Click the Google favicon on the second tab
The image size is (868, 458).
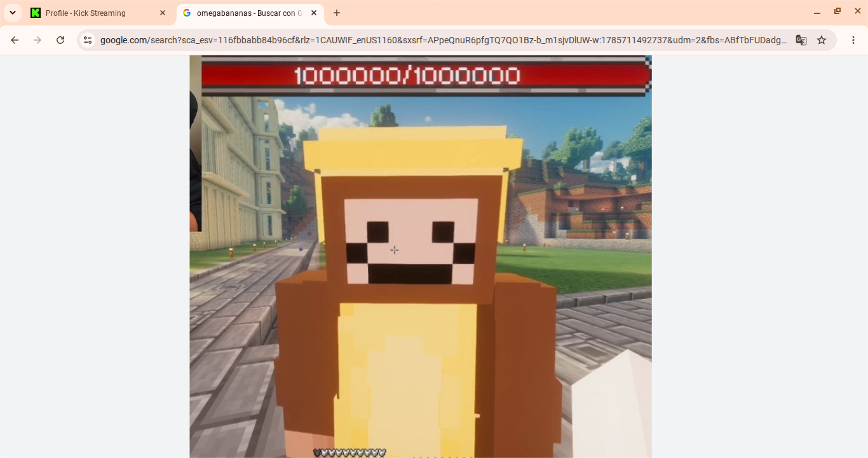click(x=187, y=13)
